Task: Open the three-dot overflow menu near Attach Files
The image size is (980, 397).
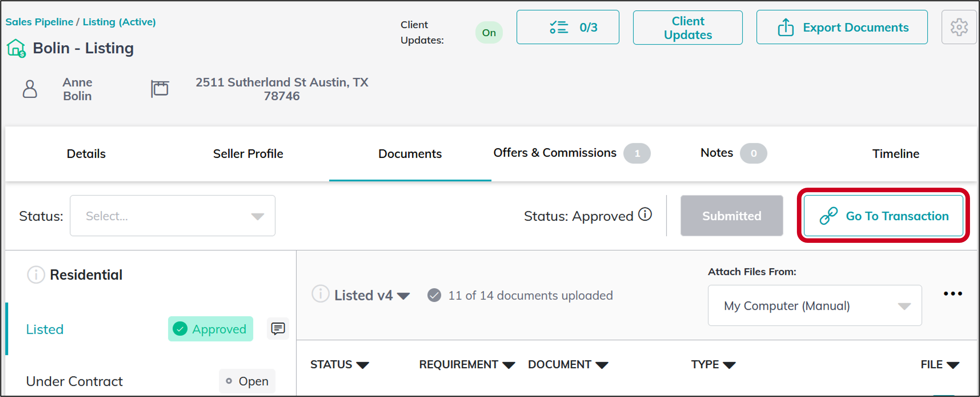Action: tap(953, 293)
